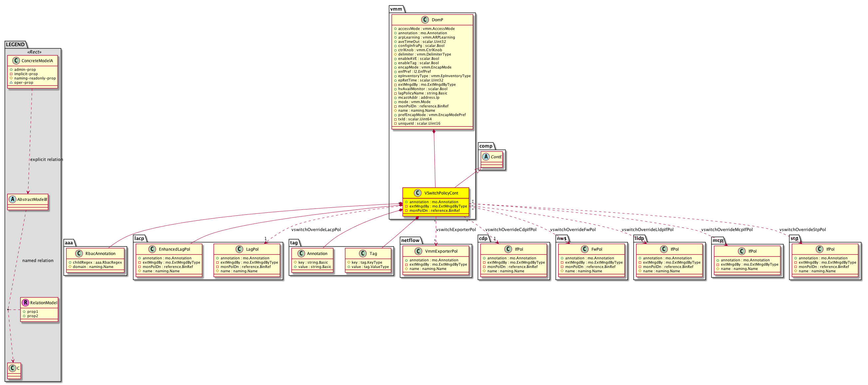868x385 pixels.
Task: Click the vswitchOverrideLacpPol relation label
Action: [316, 230]
